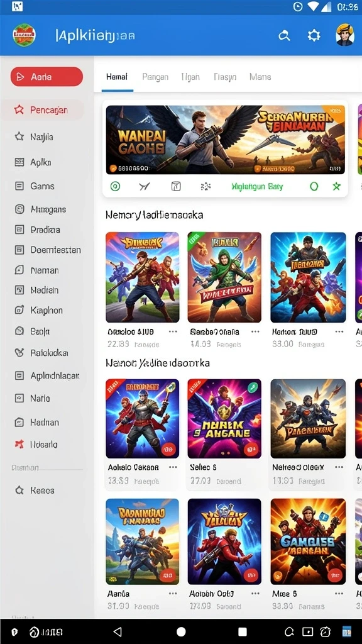Click red badge on Aoieah Ookj thumbnail
The width and height of the screenshot is (362, 644).
click(250, 575)
